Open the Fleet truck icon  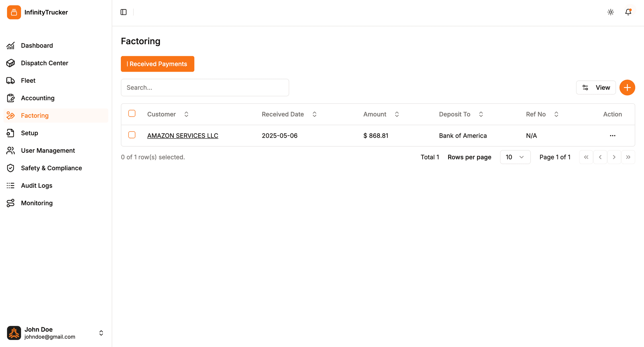[10, 80]
